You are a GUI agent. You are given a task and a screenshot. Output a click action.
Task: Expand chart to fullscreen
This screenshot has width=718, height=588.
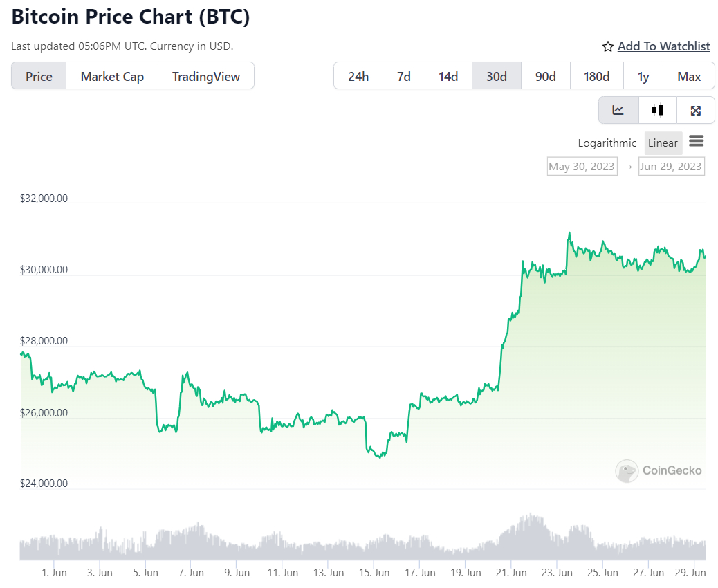(696, 110)
